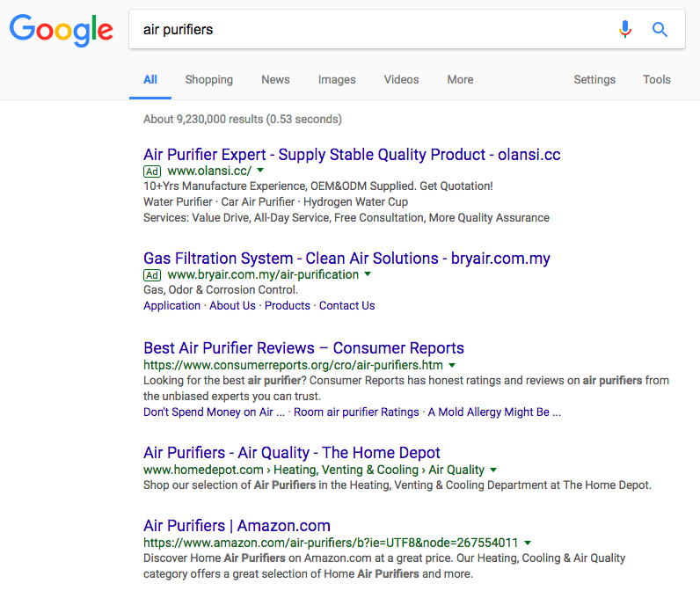Expand dropdown arrow beside consumerreports.org URL
700x598 pixels.
coord(452,365)
